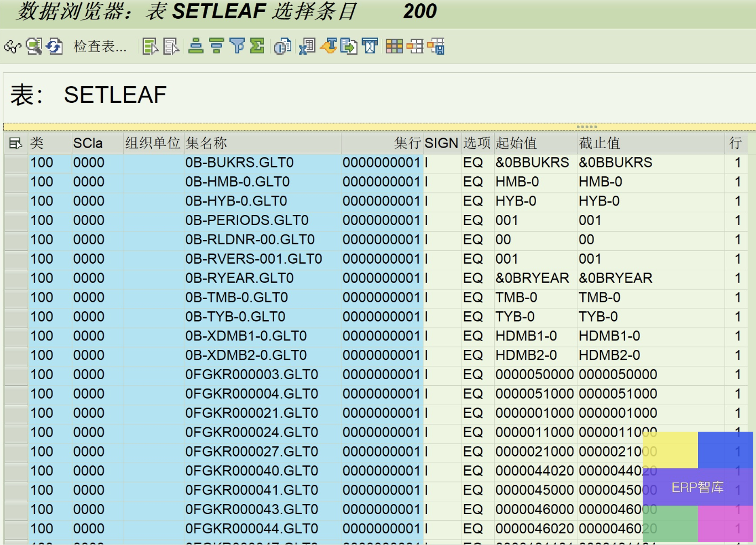The image size is (756, 545).
Task: Click the glasses Display icon in toolbar
Action: point(12,46)
